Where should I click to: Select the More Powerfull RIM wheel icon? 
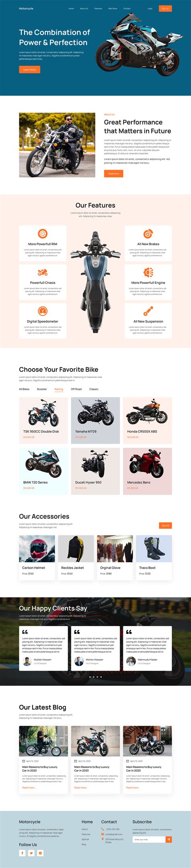43,233
